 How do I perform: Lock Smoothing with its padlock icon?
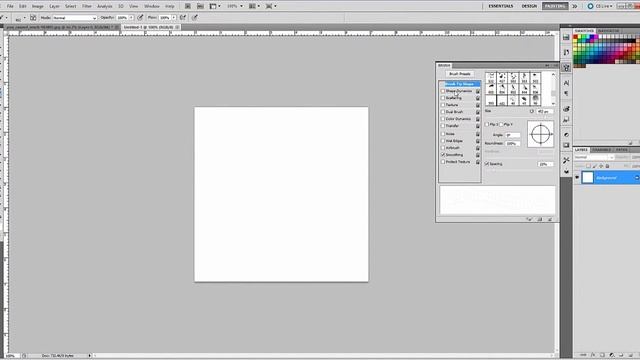478,155
